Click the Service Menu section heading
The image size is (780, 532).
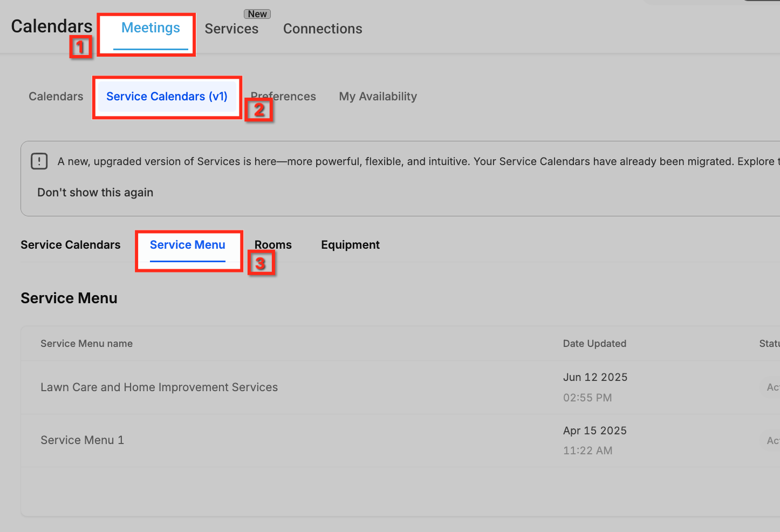[69, 298]
